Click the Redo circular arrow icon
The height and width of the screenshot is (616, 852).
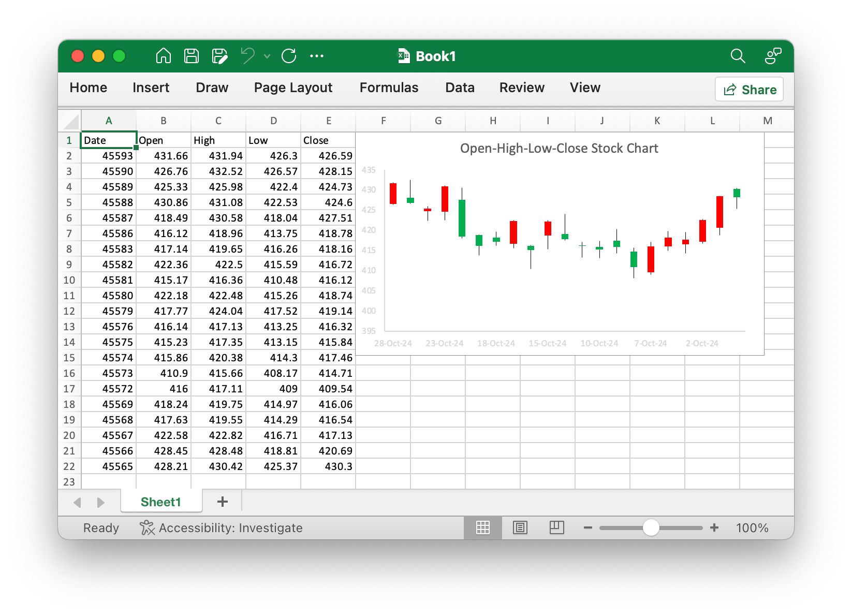coord(289,56)
